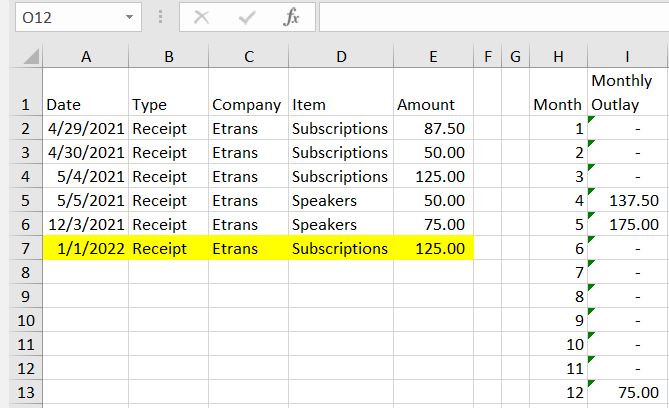Click the Monthly Outlay header cell

click(628, 92)
